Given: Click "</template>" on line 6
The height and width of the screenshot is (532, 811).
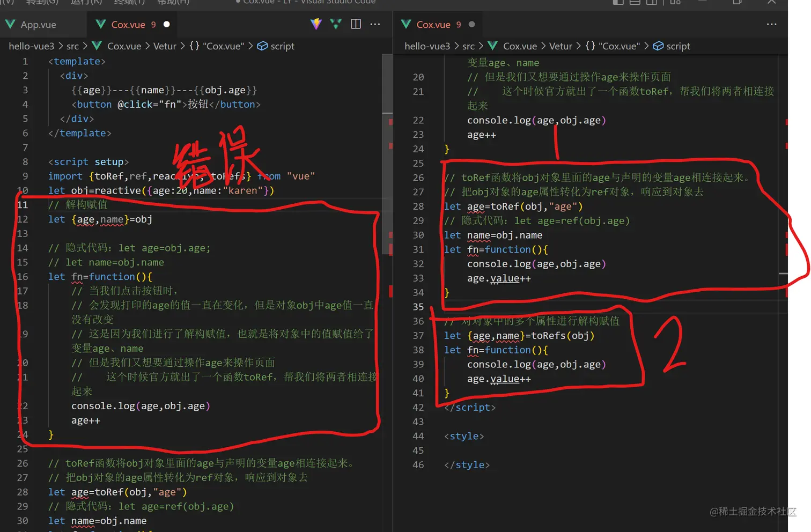Looking at the screenshot, I should (80, 133).
